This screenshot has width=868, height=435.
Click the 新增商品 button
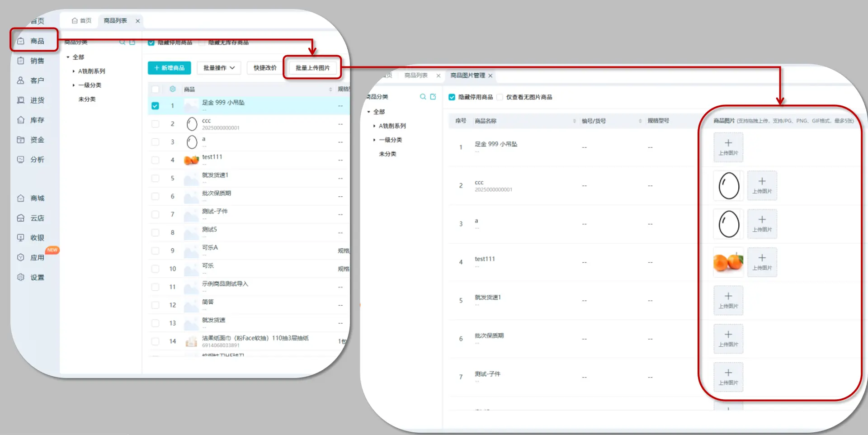170,68
